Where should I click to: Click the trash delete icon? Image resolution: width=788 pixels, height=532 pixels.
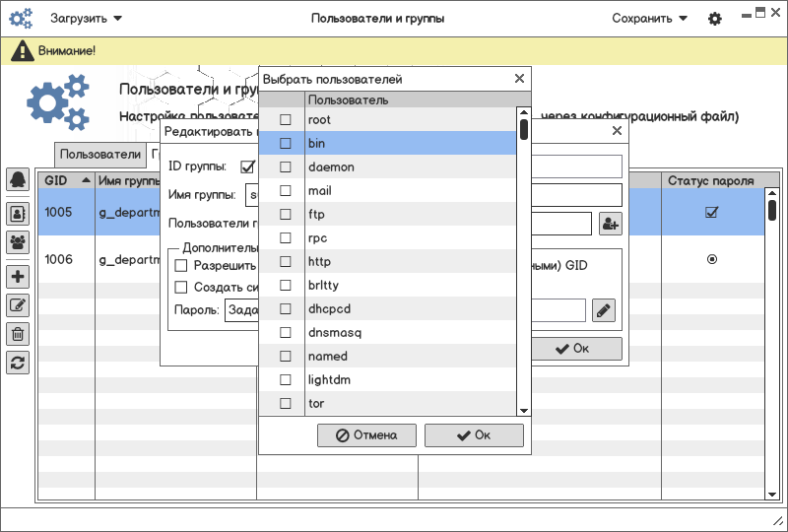(18, 334)
